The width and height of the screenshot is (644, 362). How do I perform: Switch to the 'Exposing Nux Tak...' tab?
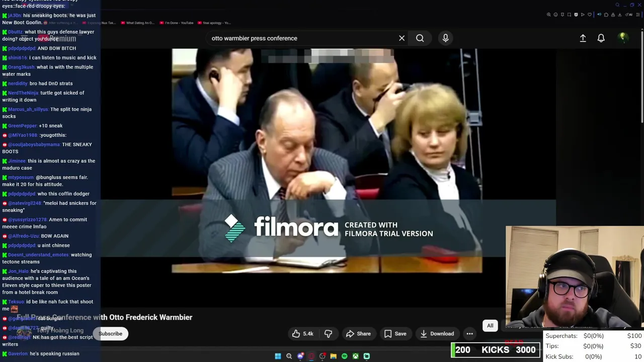[x=99, y=23]
